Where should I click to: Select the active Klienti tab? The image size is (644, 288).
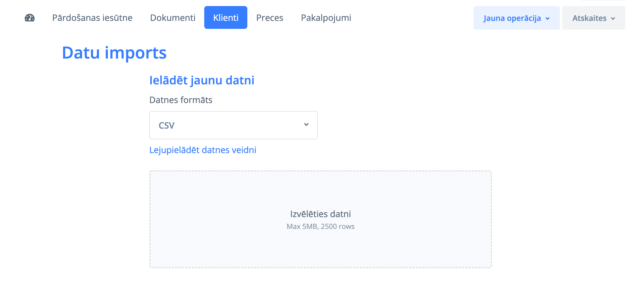click(x=226, y=18)
